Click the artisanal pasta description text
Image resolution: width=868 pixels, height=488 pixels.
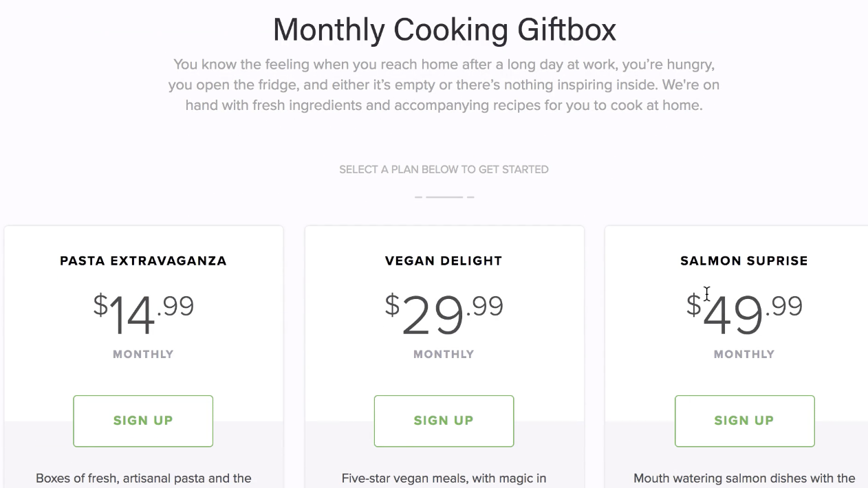click(x=143, y=478)
